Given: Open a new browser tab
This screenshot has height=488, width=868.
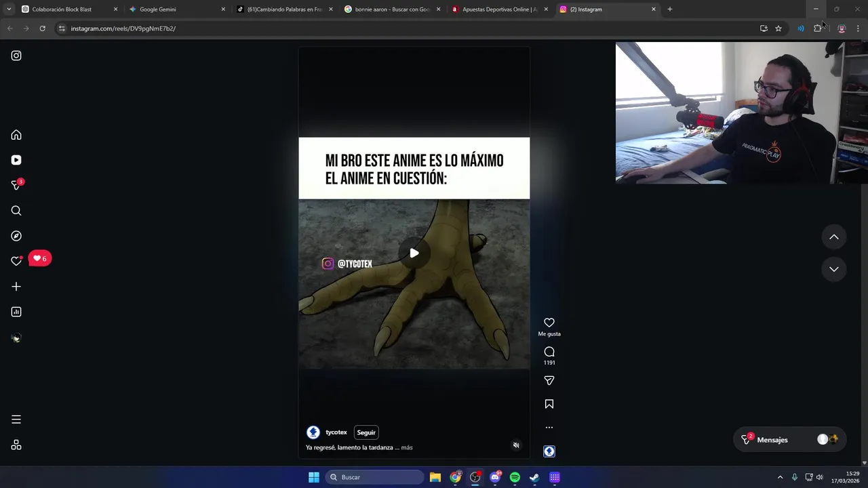Looking at the screenshot, I should point(670,9).
